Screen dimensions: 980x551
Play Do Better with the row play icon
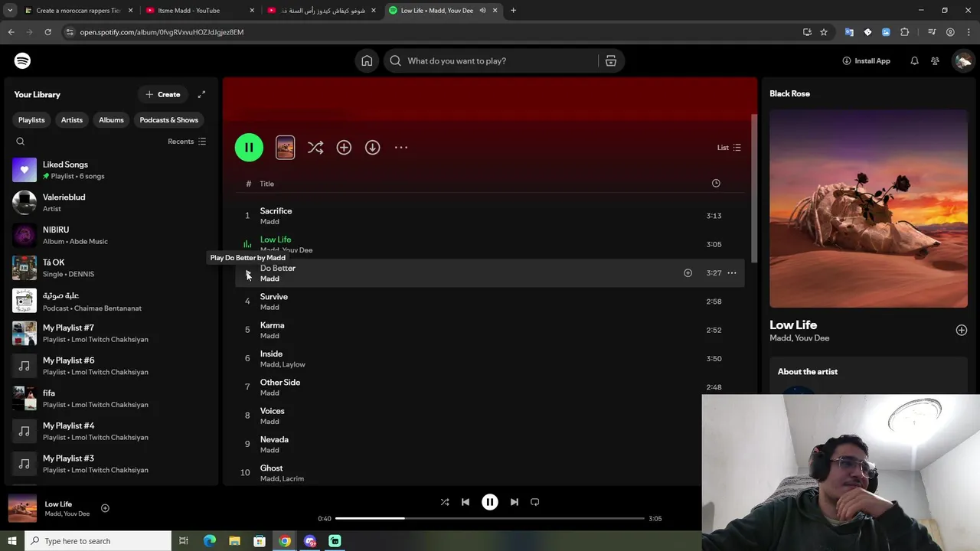point(247,273)
